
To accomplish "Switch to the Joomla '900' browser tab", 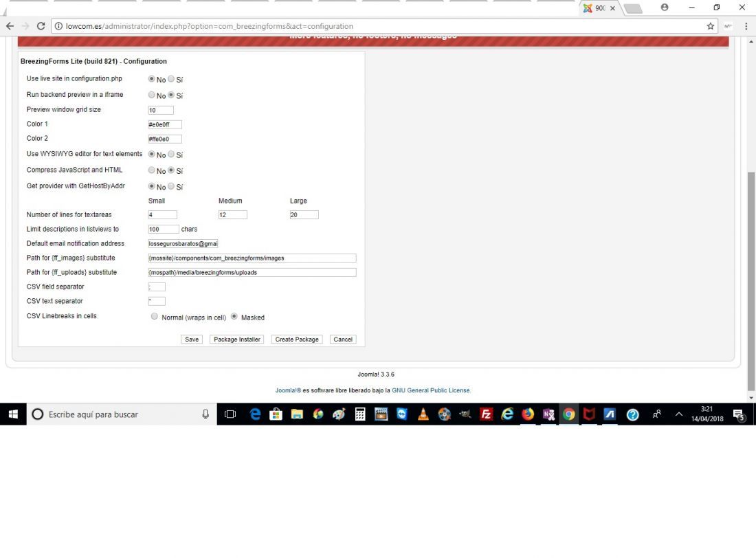I will tap(599, 8).
